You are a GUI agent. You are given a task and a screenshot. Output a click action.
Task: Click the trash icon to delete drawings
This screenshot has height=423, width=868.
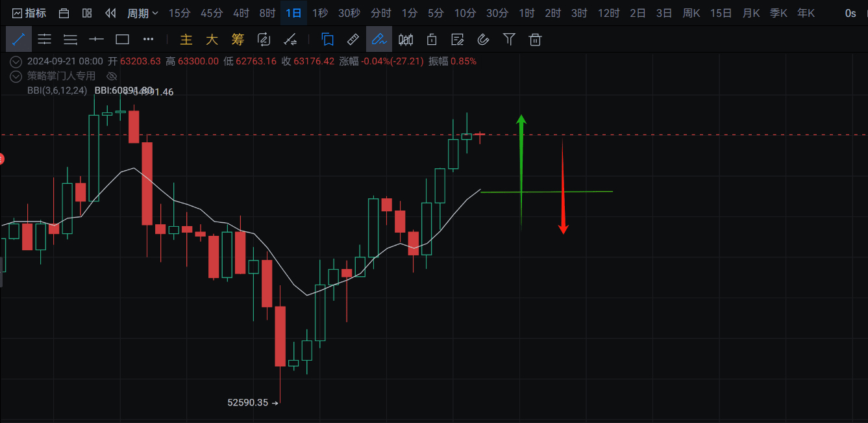(x=535, y=40)
